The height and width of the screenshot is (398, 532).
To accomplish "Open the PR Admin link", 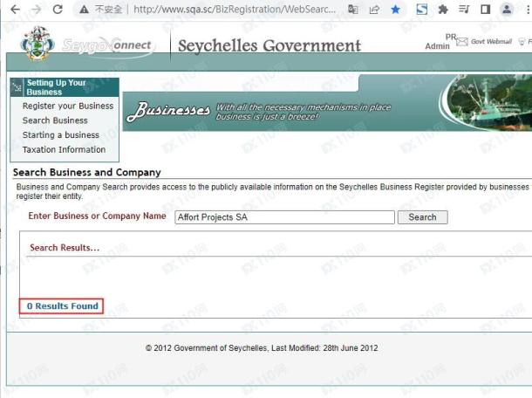I will [x=440, y=41].
